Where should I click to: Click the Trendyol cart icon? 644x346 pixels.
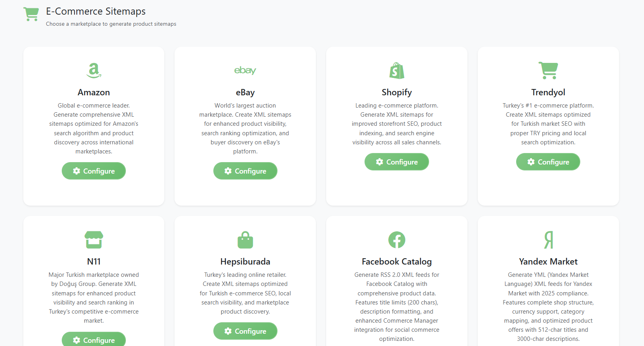pyautogui.click(x=548, y=71)
